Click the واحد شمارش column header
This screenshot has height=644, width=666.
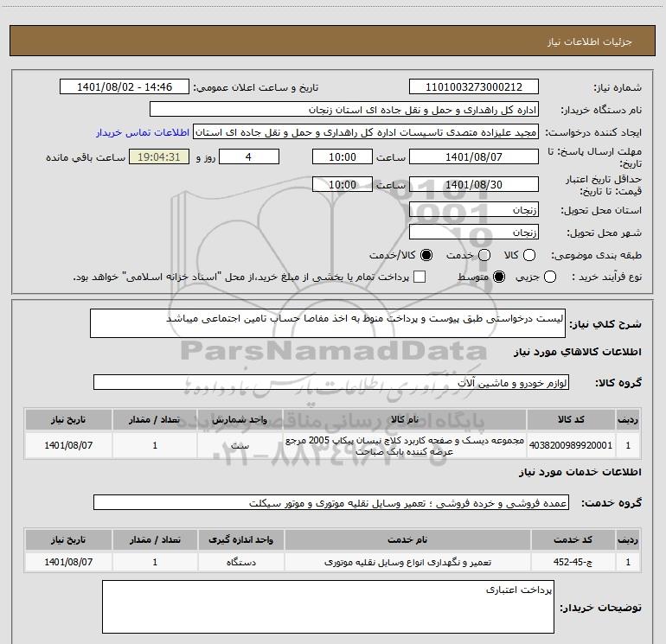pyautogui.click(x=240, y=419)
